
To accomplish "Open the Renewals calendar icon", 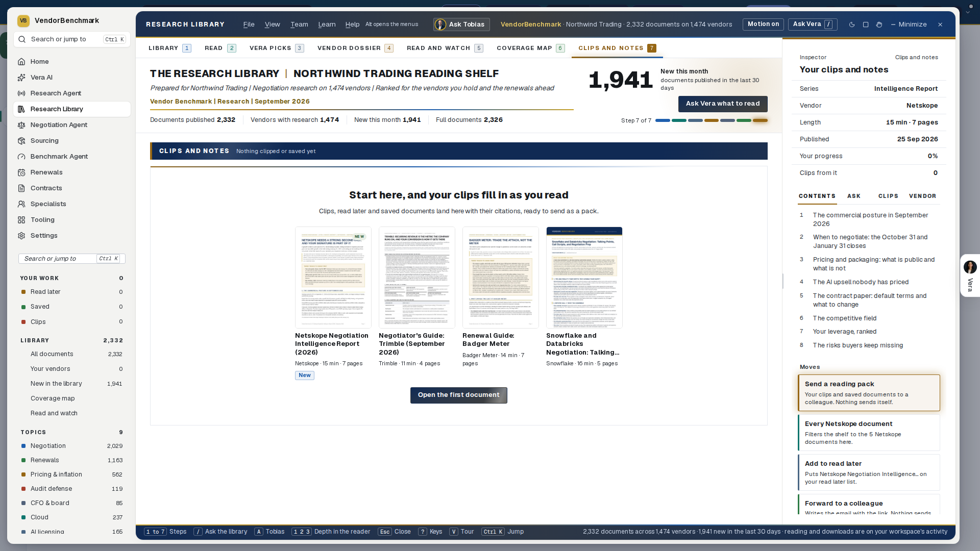I will pyautogui.click(x=21, y=172).
